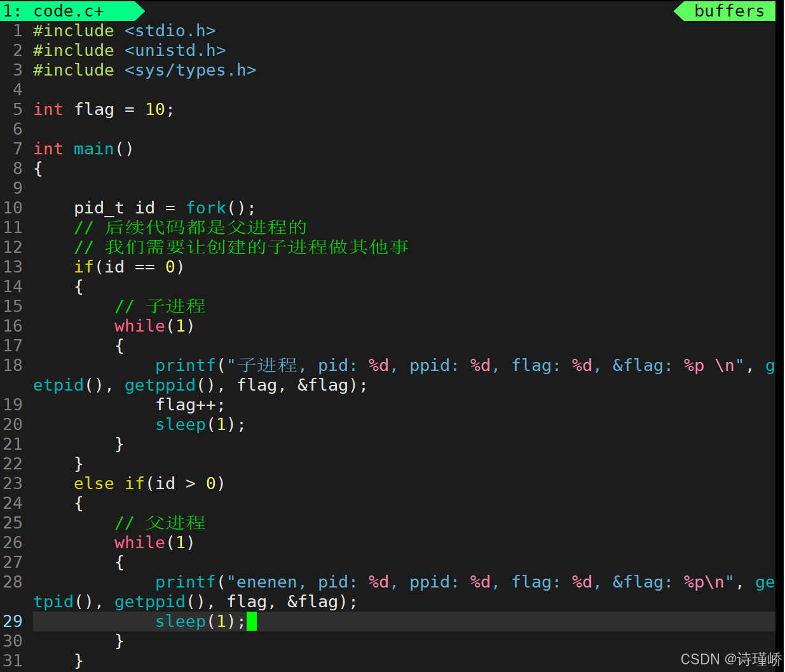Click on 'main' function name
Viewport: 785px width, 672px height.
93,149
